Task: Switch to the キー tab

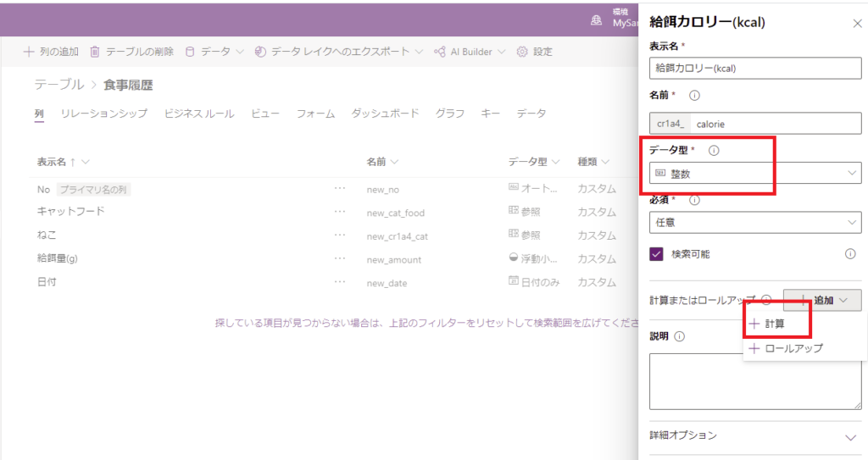Action: 490,114
